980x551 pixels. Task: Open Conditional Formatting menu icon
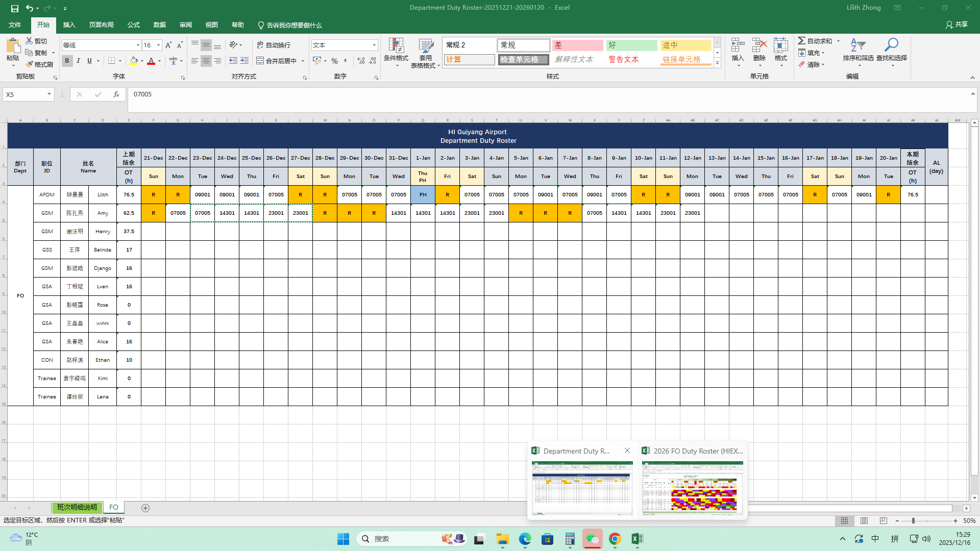click(x=396, y=46)
